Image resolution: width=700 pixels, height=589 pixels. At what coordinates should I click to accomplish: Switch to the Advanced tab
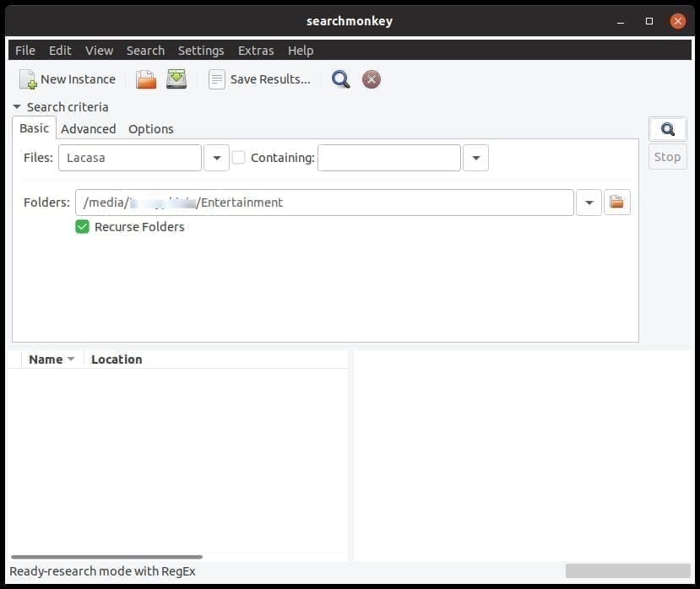pos(88,128)
